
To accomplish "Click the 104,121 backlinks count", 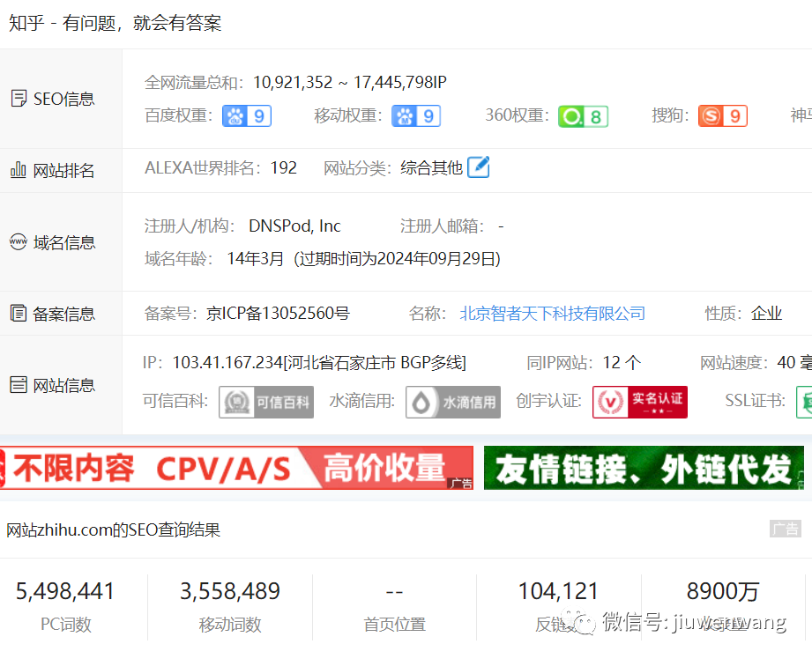I will click(x=558, y=591).
